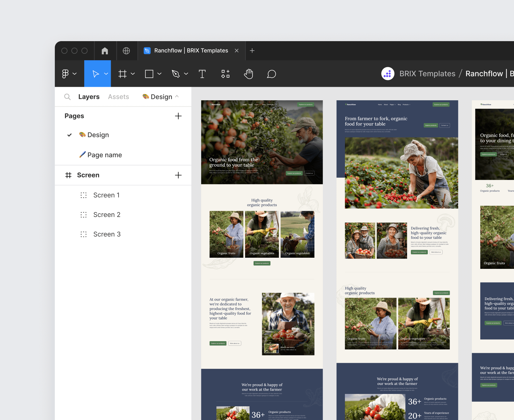Open the shape tools dropdown chevron

coord(159,74)
